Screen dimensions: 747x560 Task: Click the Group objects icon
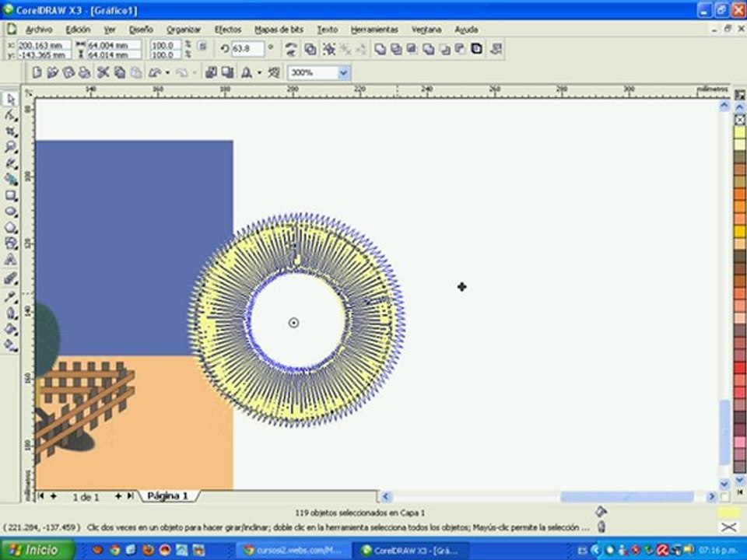click(328, 49)
